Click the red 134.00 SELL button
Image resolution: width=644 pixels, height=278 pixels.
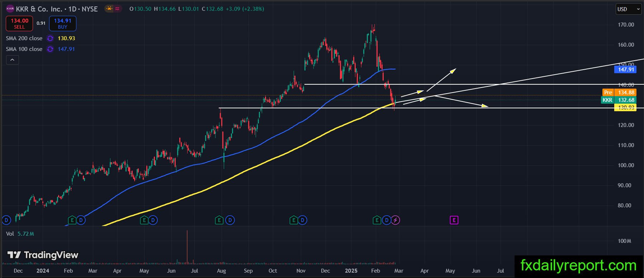19,24
